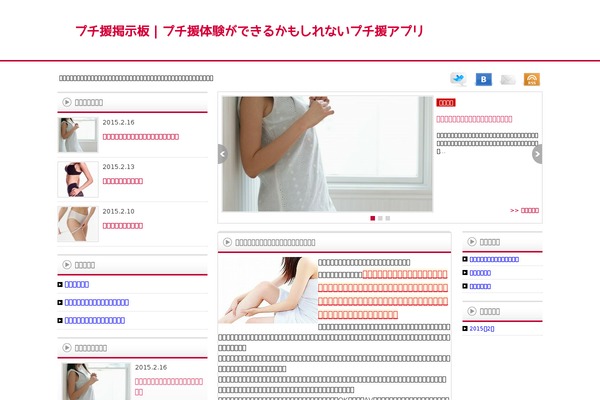Select the first red slider dot
The width and height of the screenshot is (600, 400).
tap(373, 218)
